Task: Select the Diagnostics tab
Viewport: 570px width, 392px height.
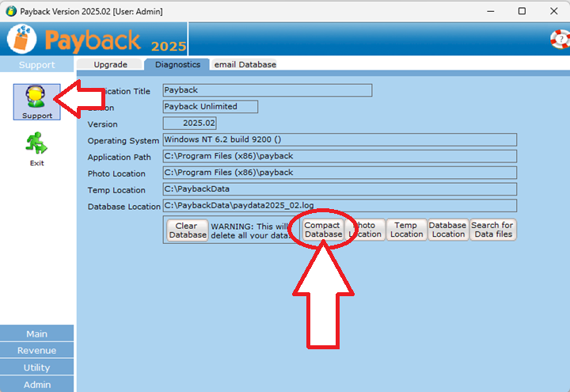Action: pos(177,64)
